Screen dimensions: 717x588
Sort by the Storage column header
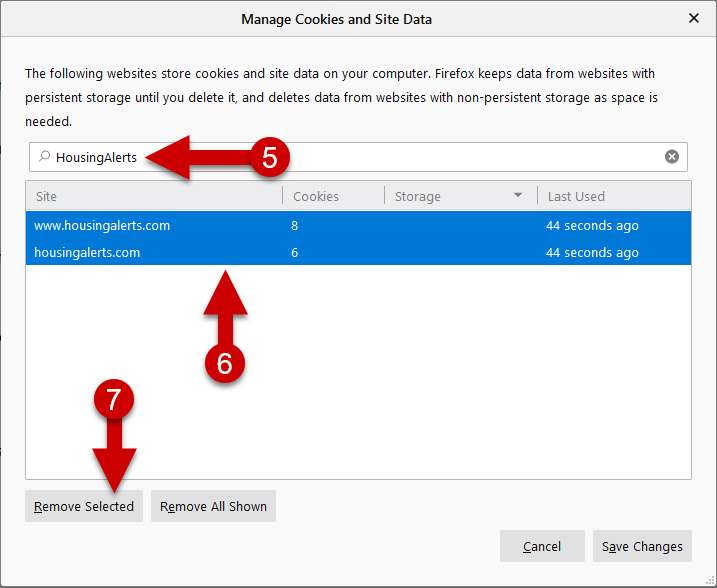460,196
